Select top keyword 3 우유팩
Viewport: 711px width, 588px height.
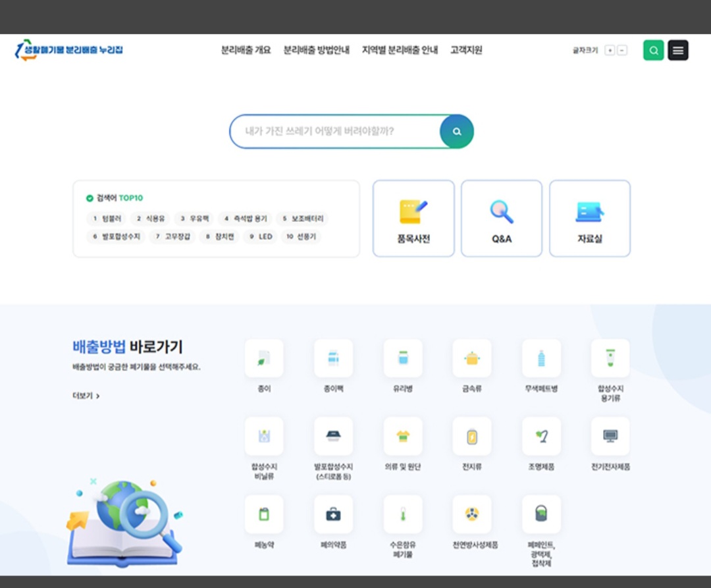pos(194,219)
